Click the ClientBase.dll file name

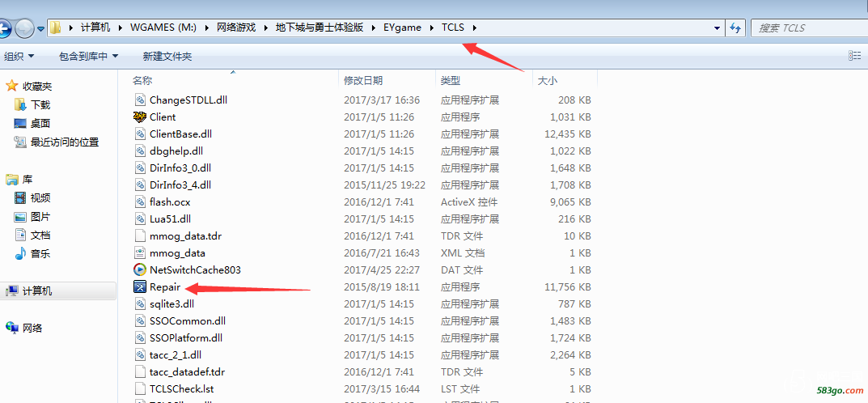tap(180, 134)
